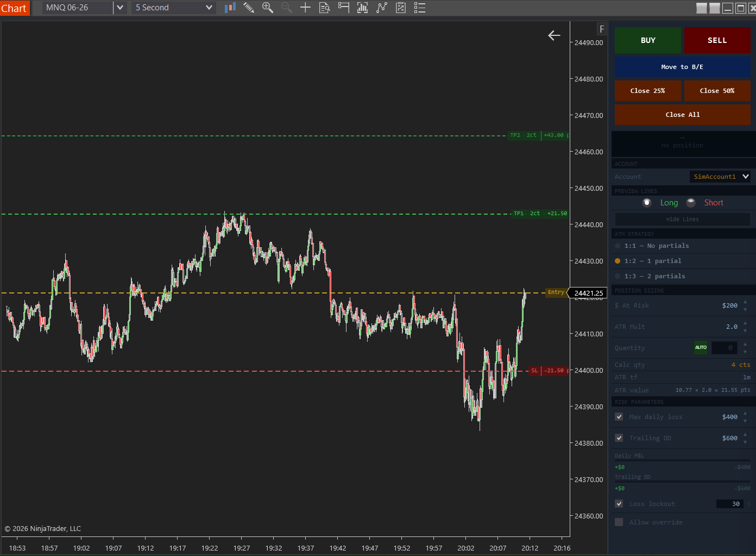
Task: Select the Drawing Tools pencil icon
Action: click(x=249, y=8)
